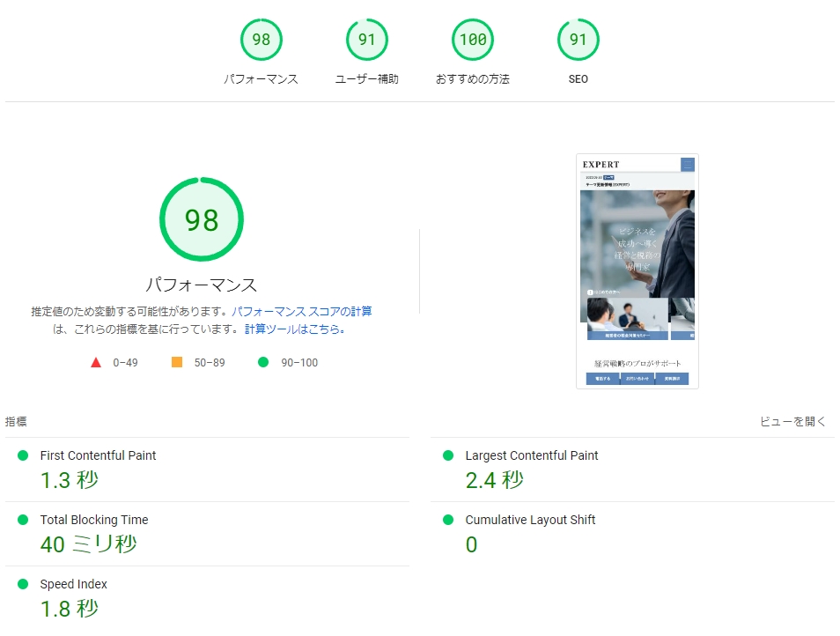Click the 1.3 秒 First Contentful Paint value
This screenshot has width=840, height=636.
[x=70, y=480]
